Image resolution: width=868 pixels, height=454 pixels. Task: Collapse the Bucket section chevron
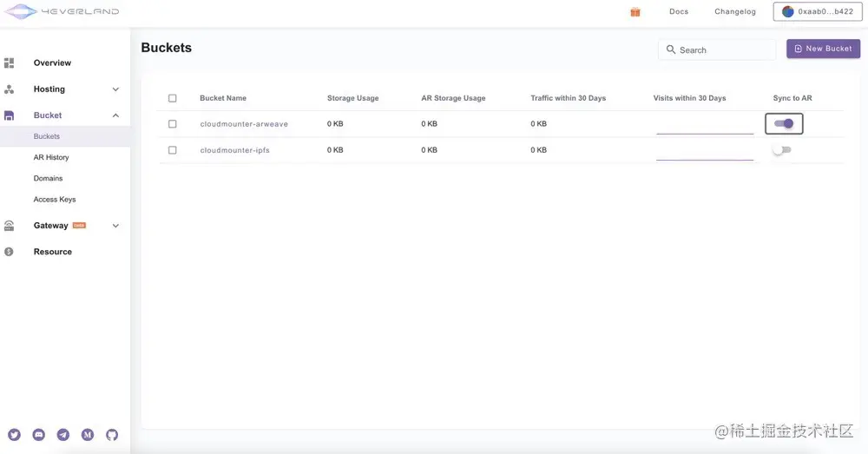pos(115,115)
